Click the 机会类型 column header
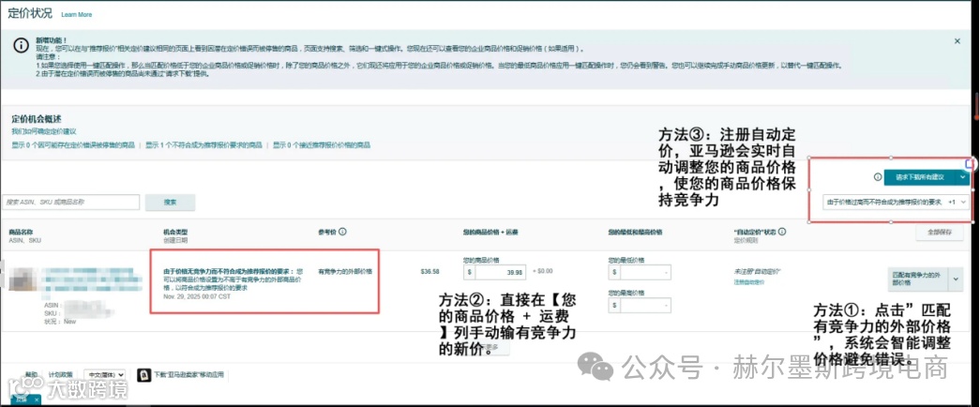 click(175, 232)
